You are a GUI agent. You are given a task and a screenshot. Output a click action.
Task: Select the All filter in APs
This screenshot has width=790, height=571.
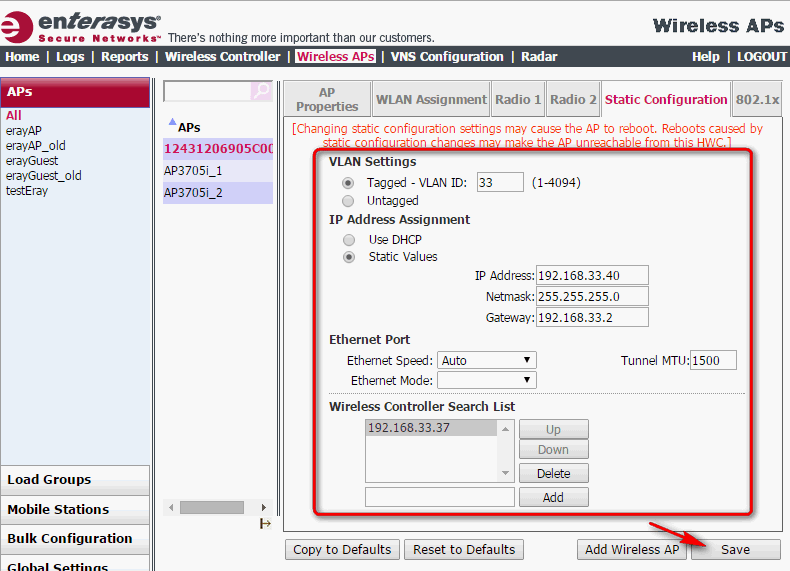[x=14, y=115]
